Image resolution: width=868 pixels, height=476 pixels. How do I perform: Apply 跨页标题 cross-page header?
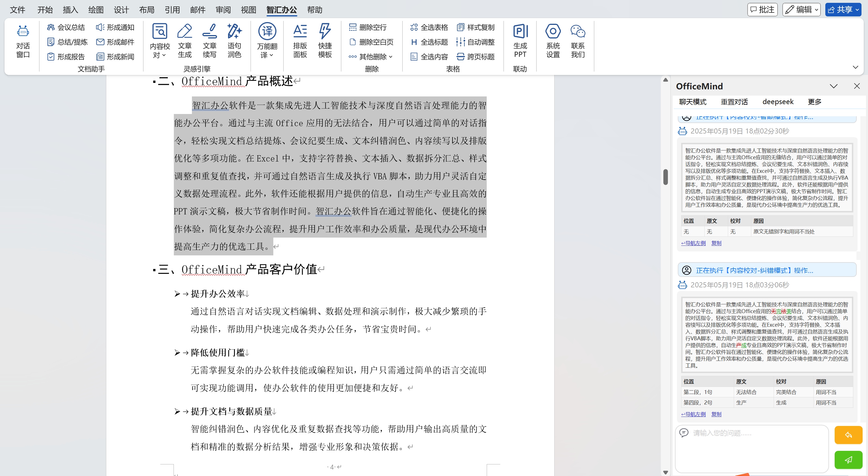475,57
